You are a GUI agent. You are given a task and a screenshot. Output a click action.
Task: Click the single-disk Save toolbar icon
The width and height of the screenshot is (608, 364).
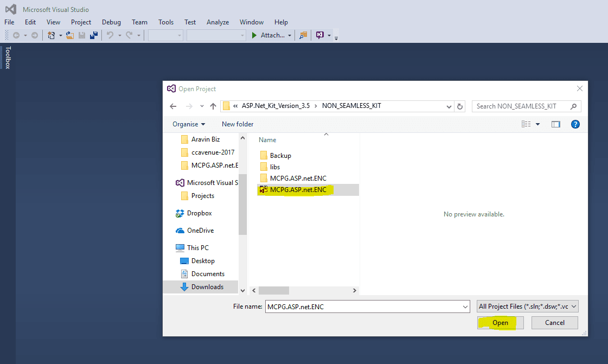pos(82,35)
